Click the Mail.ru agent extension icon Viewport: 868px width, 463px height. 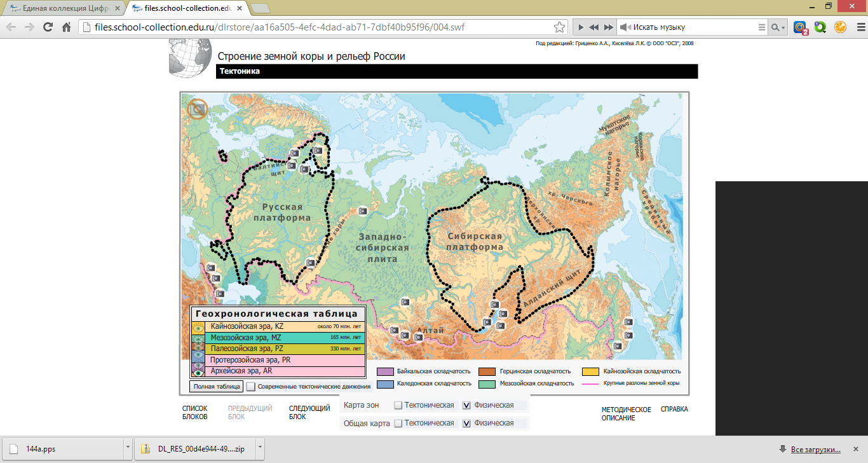[x=800, y=27]
